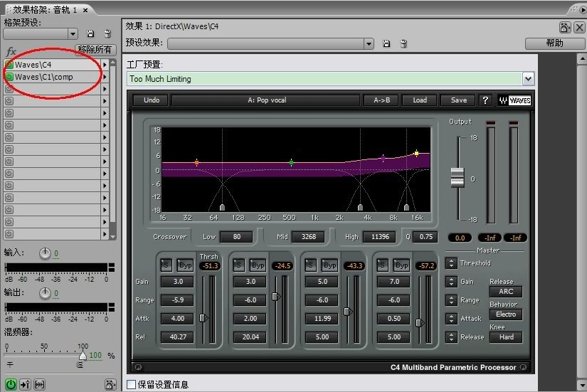
Task: Click the Save button in C4
Action: coord(459,100)
